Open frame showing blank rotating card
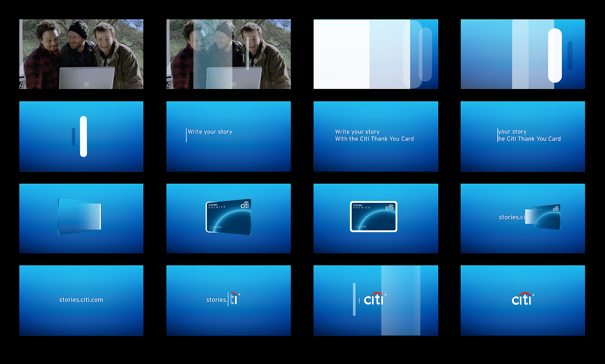The image size is (605, 364). tap(81, 218)
